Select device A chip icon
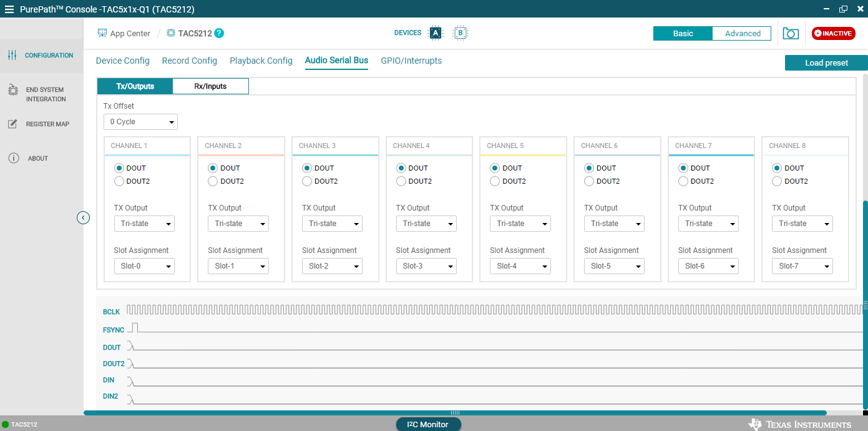 [436, 33]
